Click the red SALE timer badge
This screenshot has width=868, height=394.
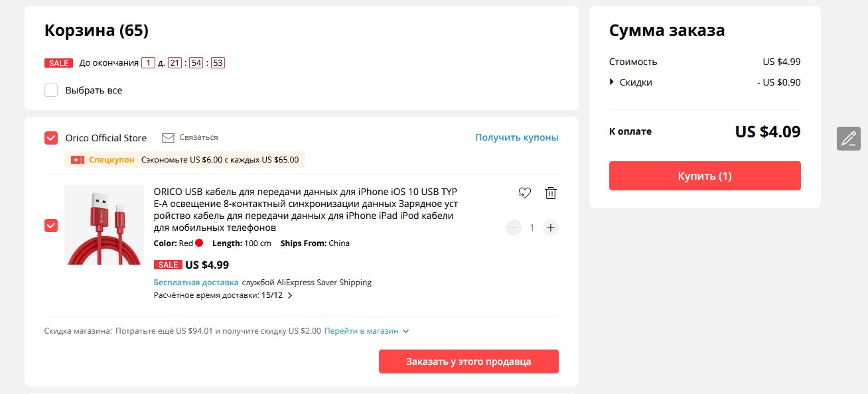click(x=58, y=63)
